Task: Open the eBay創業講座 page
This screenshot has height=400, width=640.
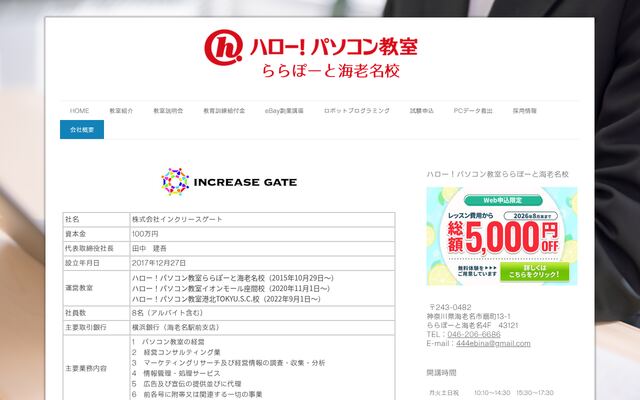Action: pyautogui.click(x=284, y=111)
